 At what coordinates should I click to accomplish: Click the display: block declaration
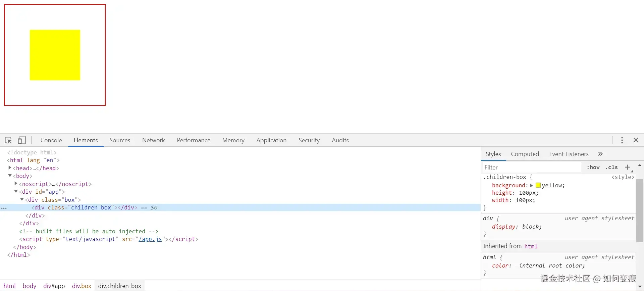[x=517, y=227]
